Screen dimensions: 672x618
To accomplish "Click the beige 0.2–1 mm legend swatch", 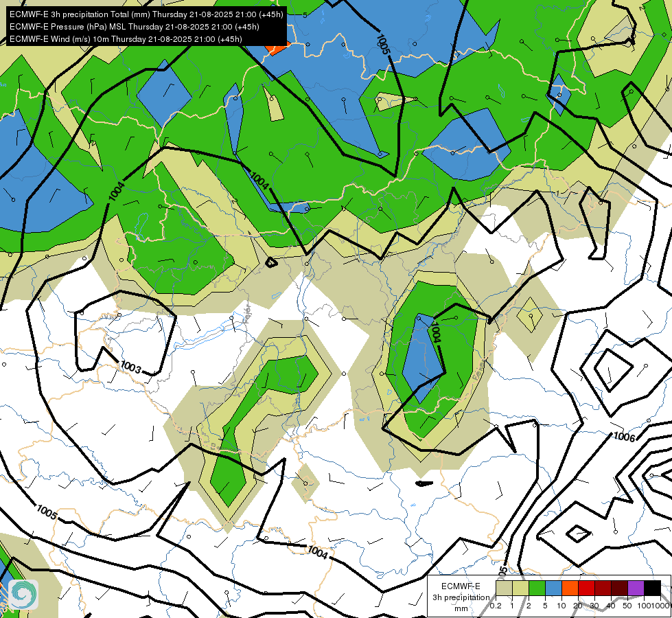I will 504,588.
